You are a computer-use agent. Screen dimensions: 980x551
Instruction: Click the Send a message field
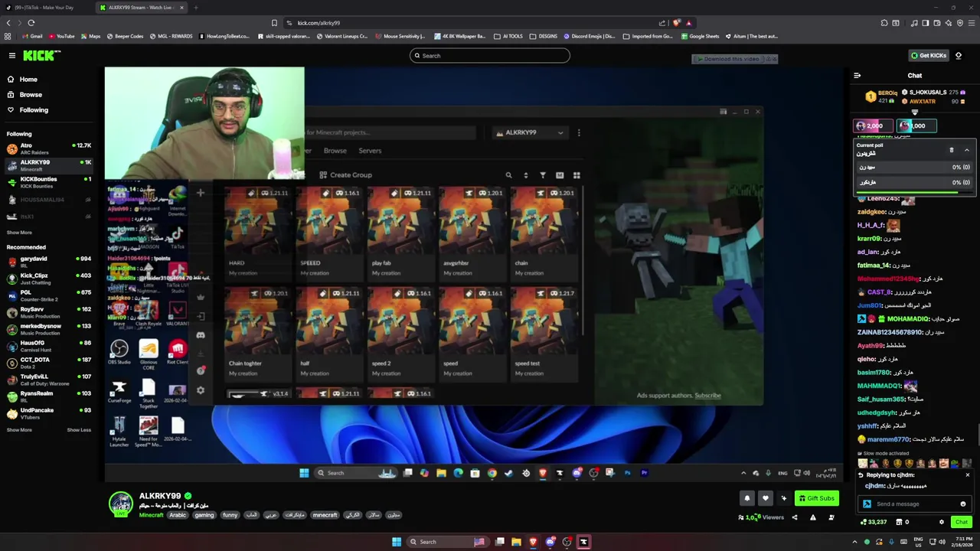coord(913,504)
